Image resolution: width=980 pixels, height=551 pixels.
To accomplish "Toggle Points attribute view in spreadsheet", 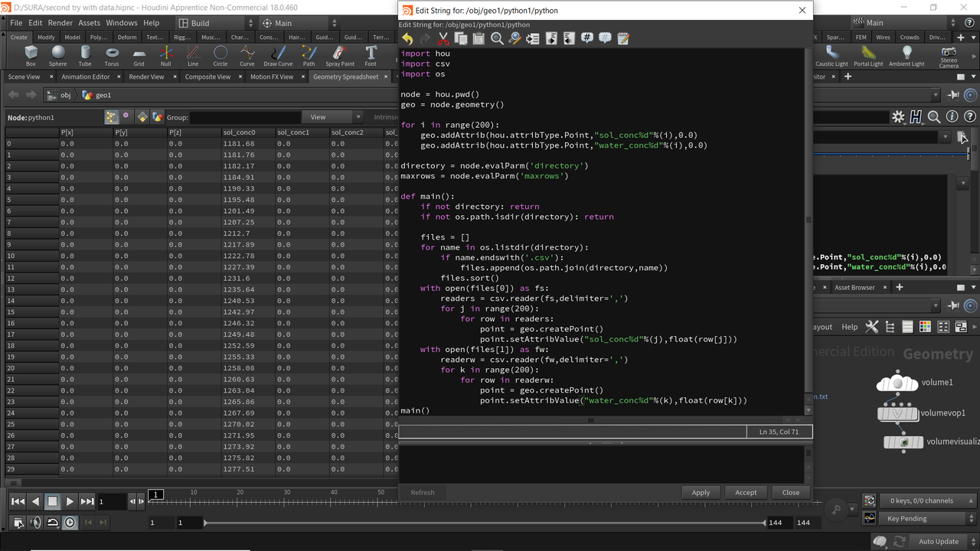I will pyautogui.click(x=112, y=117).
